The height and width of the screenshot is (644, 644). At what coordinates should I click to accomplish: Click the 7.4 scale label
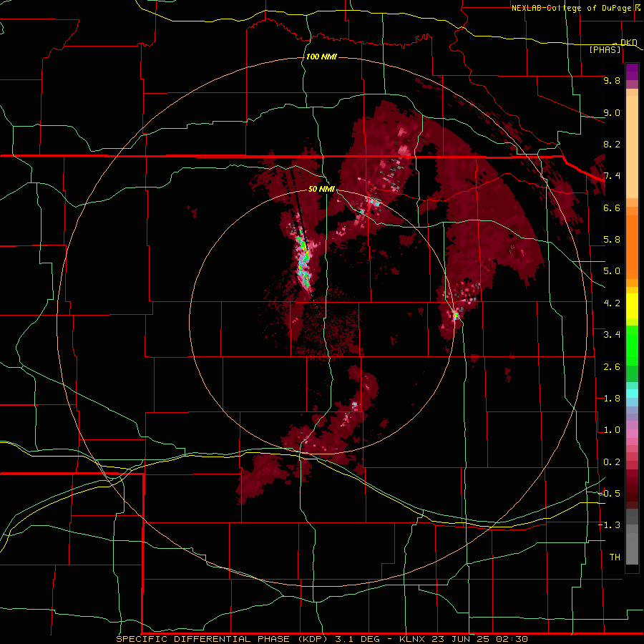coord(612,176)
